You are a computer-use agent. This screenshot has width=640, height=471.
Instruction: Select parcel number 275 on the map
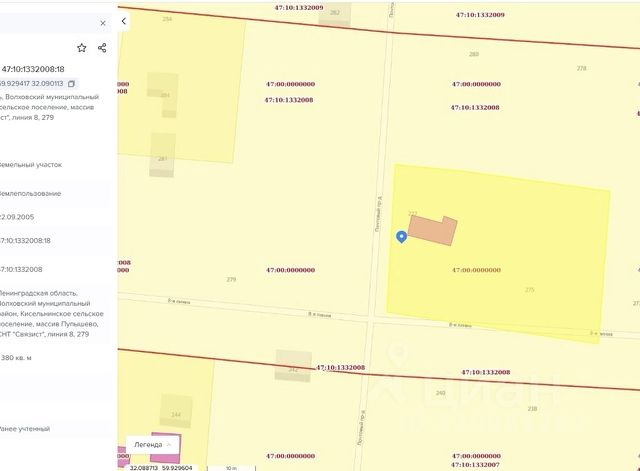point(529,290)
